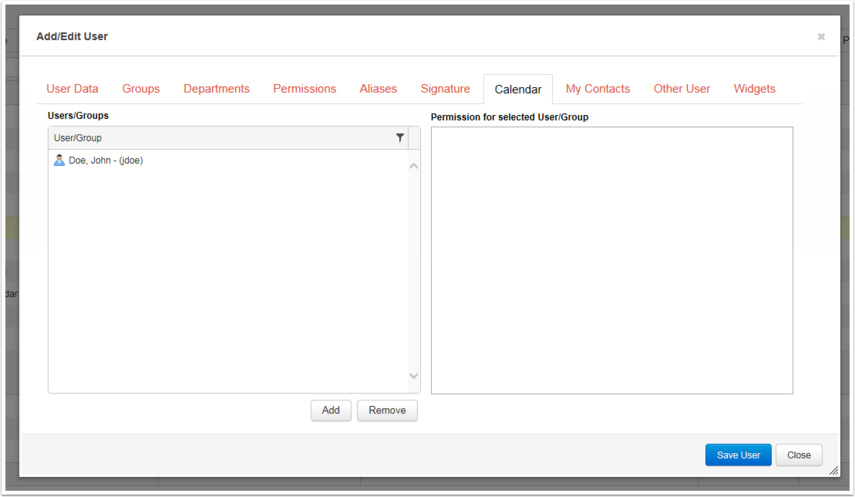The height and width of the screenshot is (497, 855).
Task: Click the Remove button
Action: click(387, 410)
